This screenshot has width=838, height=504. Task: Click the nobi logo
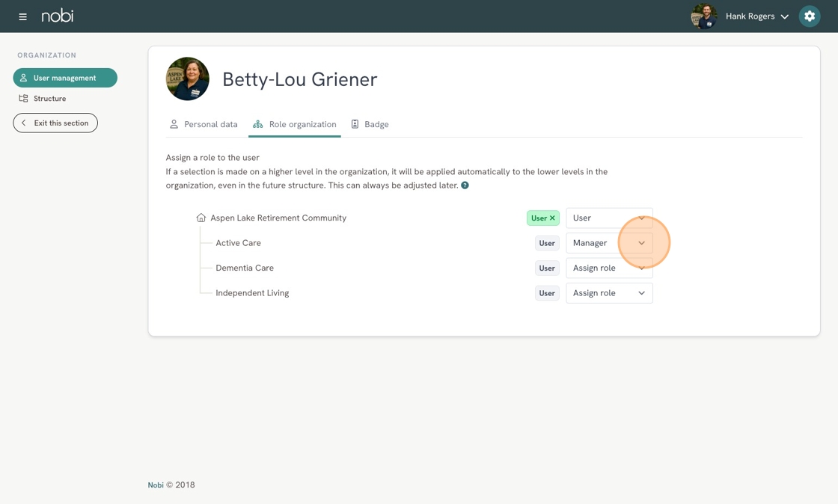pyautogui.click(x=58, y=16)
